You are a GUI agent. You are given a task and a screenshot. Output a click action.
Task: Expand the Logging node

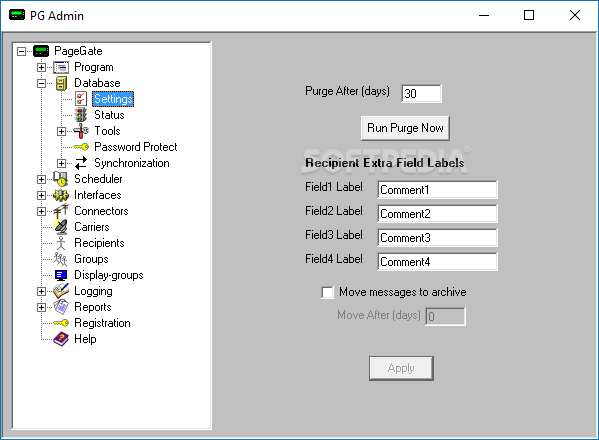click(x=41, y=291)
